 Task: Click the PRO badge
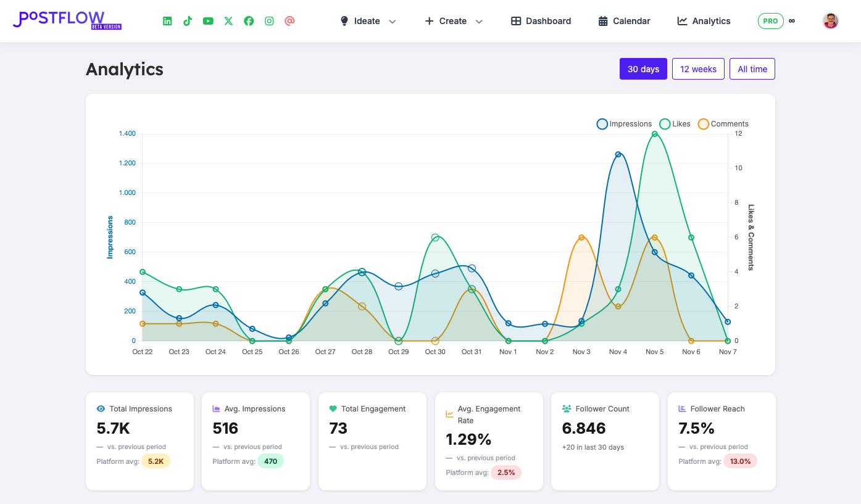coord(770,20)
